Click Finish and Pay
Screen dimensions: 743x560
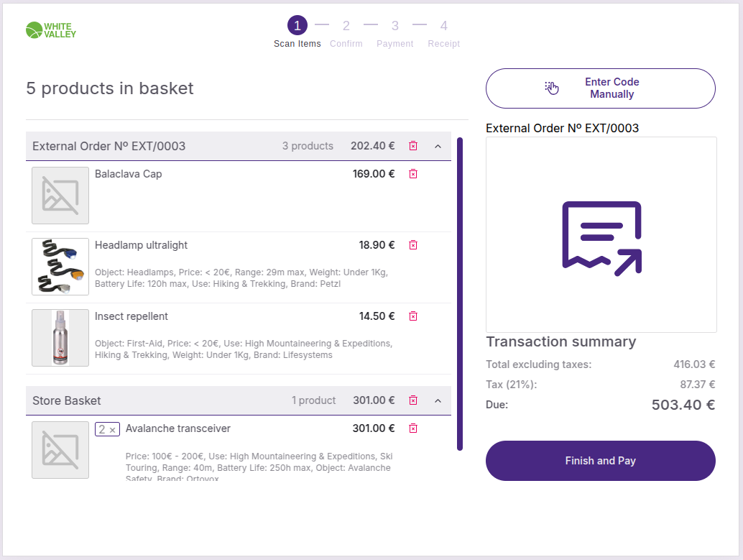[601, 461]
